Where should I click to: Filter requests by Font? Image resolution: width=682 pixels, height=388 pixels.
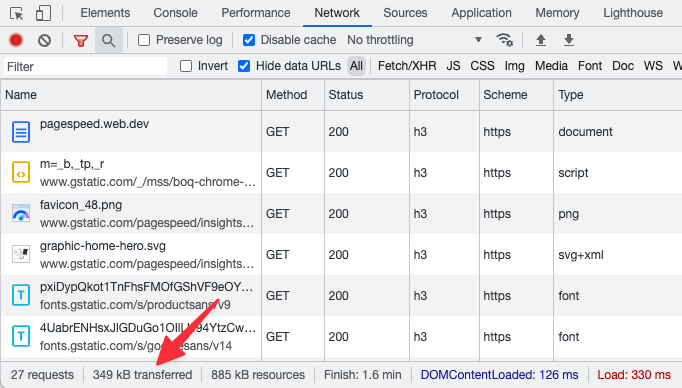click(x=590, y=66)
